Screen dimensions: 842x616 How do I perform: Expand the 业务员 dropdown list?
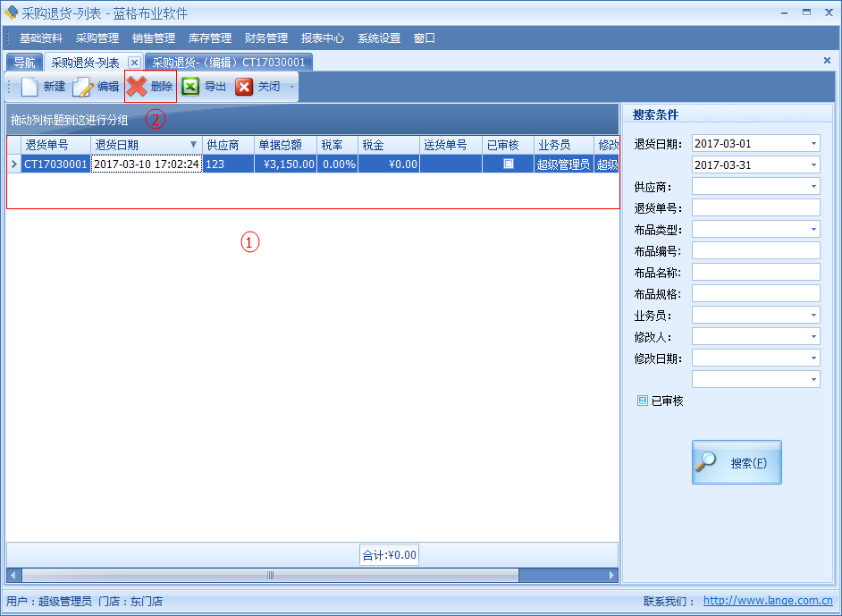(813, 316)
